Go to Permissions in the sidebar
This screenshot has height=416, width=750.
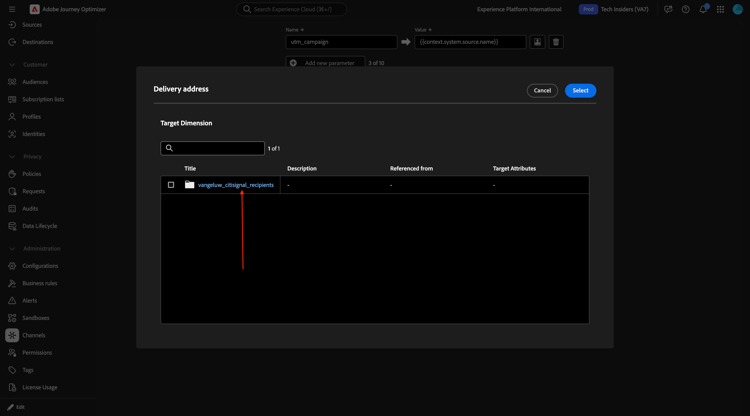(x=37, y=352)
